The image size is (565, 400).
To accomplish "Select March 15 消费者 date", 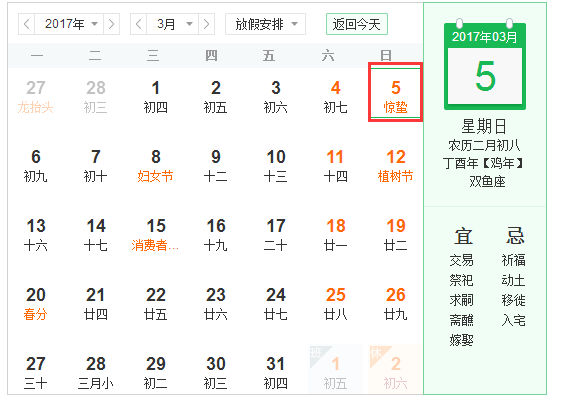I will point(156,235).
